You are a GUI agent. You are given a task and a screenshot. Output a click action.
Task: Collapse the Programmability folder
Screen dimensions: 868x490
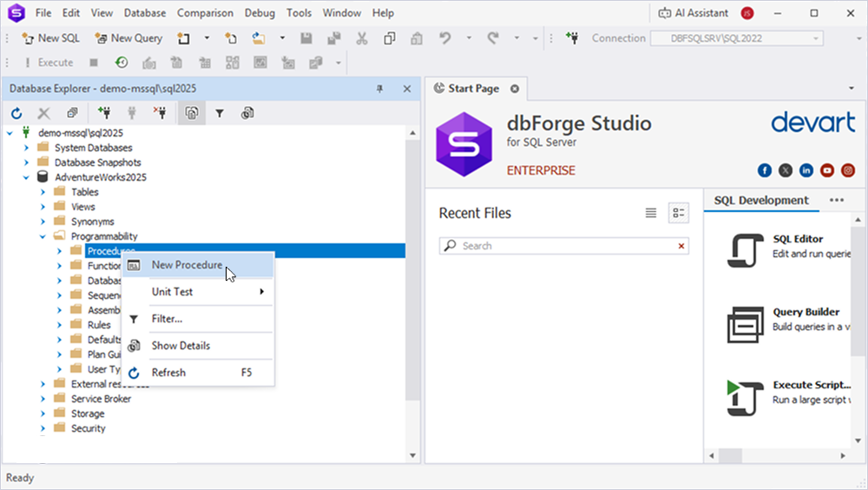[43, 236]
